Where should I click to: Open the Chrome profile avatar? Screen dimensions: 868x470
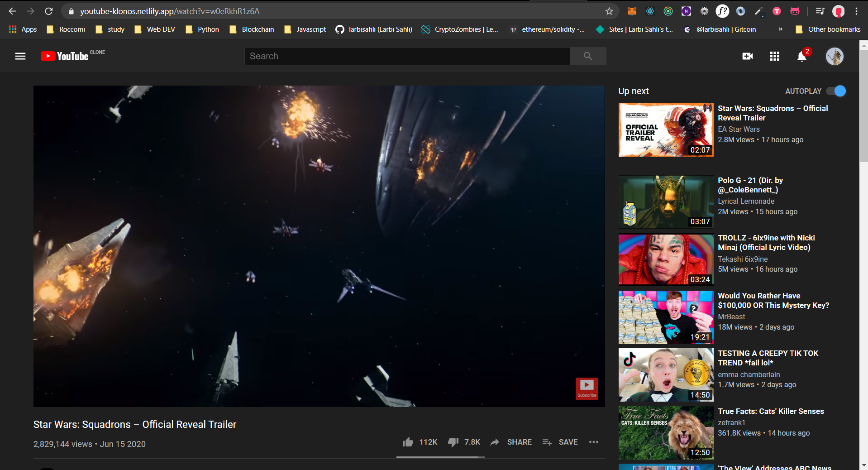click(x=839, y=11)
